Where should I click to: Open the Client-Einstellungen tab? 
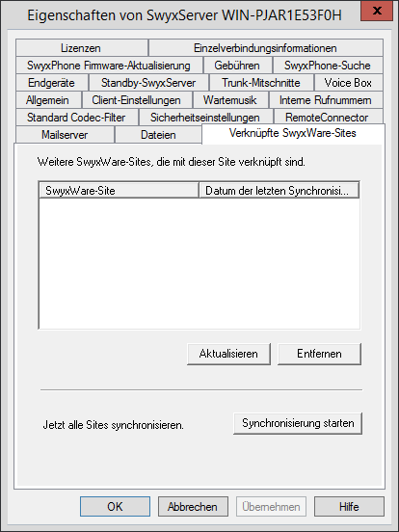point(137,100)
